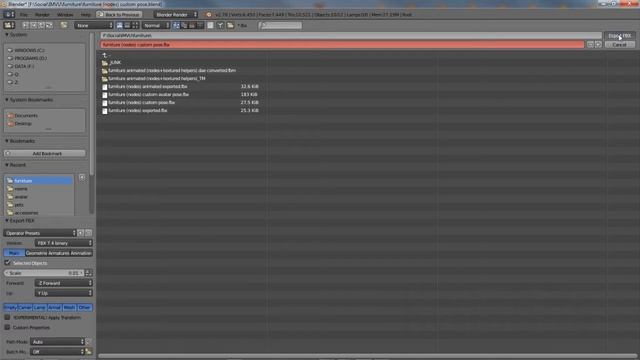This screenshot has height=360, width=640.
Task: Go to parent folder entry in list
Action: tap(104, 55)
